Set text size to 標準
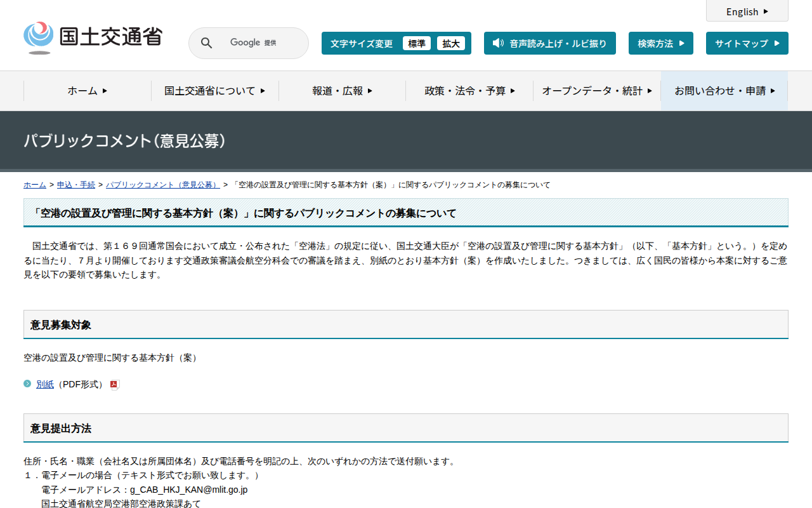The height and width of the screenshot is (508, 812). [x=417, y=43]
